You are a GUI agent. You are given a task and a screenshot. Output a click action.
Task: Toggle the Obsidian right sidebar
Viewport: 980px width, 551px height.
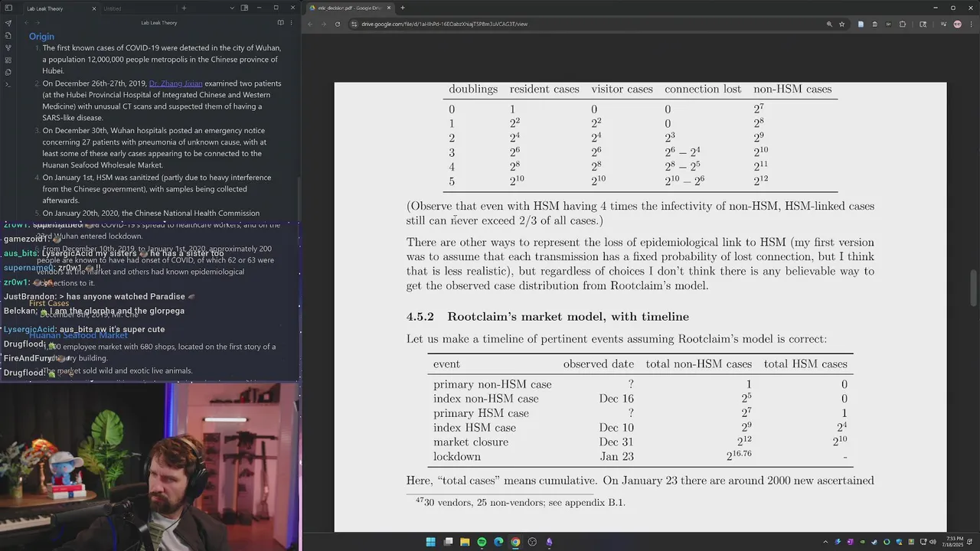244,8
